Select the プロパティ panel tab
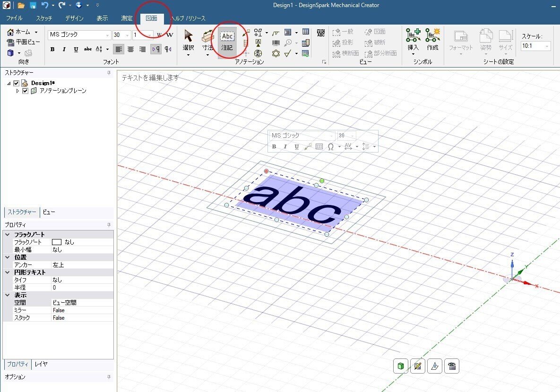 (x=17, y=364)
